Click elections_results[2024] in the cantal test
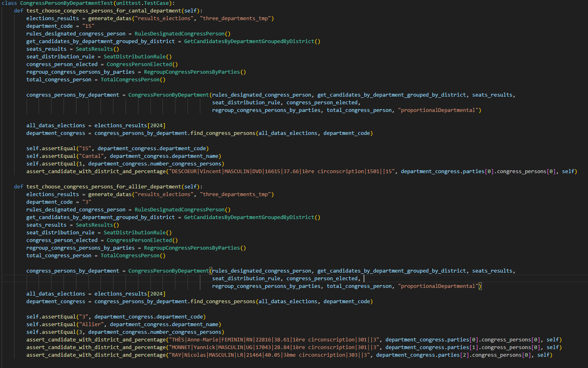This screenshot has height=368, width=588. (130, 126)
